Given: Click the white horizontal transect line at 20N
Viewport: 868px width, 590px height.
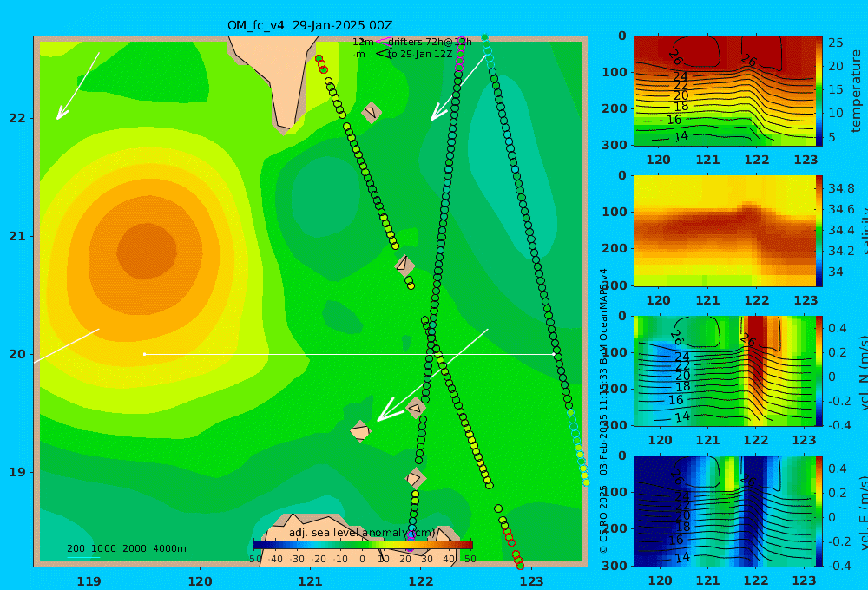Looking at the screenshot, I should [349, 354].
